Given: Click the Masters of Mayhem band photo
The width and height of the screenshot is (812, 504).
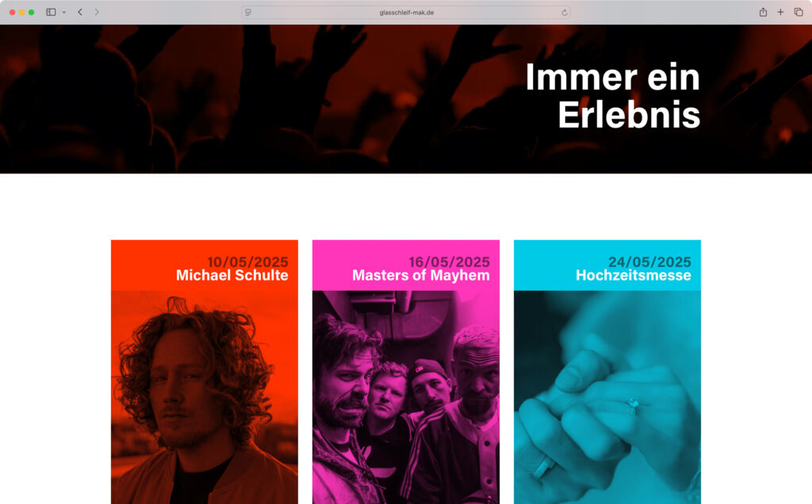Looking at the screenshot, I should [x=406, y=397].
